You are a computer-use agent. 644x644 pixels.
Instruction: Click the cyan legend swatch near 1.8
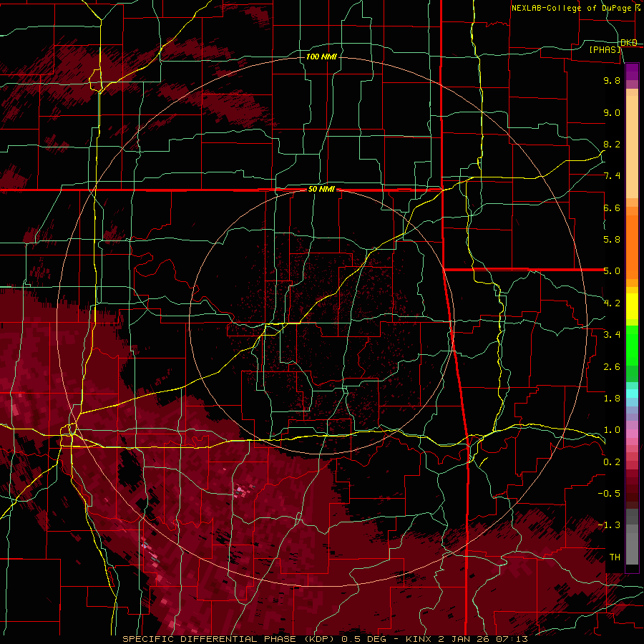[632, 394]
